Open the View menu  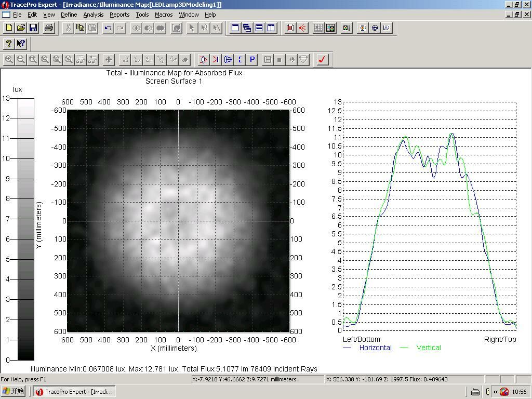(x=49, y=15)
